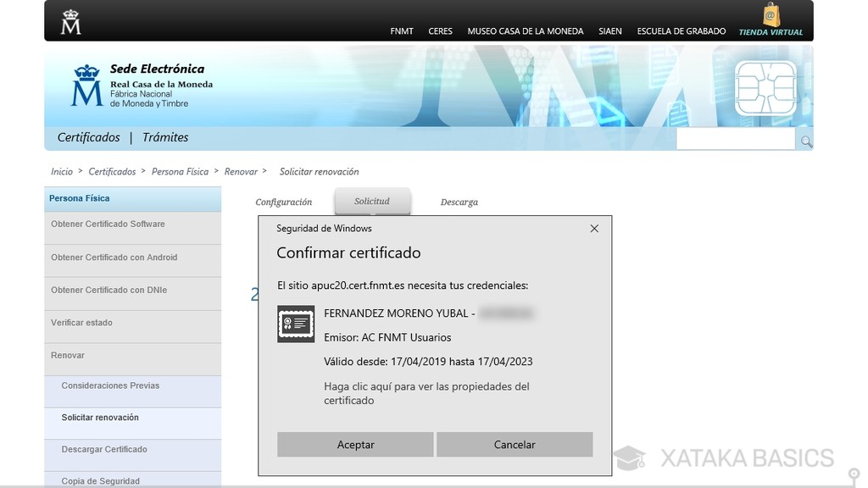Viewport: 868px width, 488px height.
Task: Click the certificate icon in the confirmation dialog
Action: [x=295, y=324]
